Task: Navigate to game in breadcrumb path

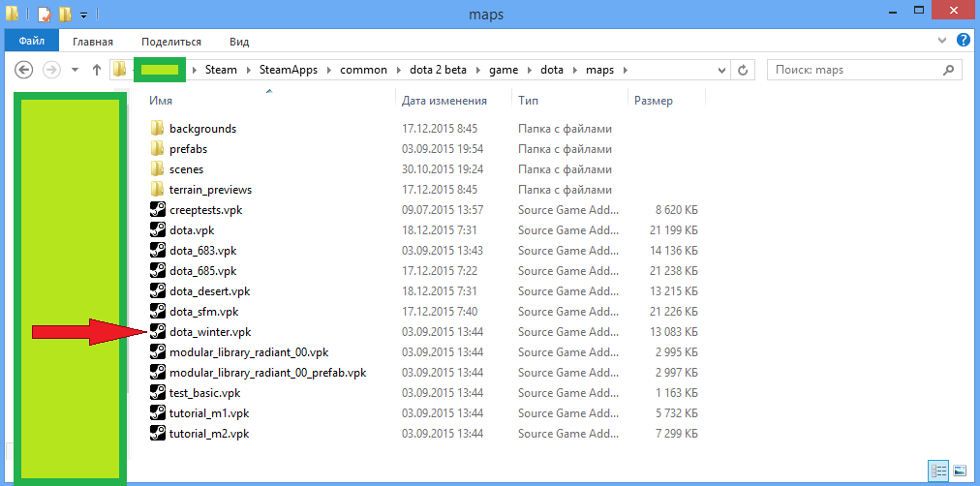Action: 504,70
